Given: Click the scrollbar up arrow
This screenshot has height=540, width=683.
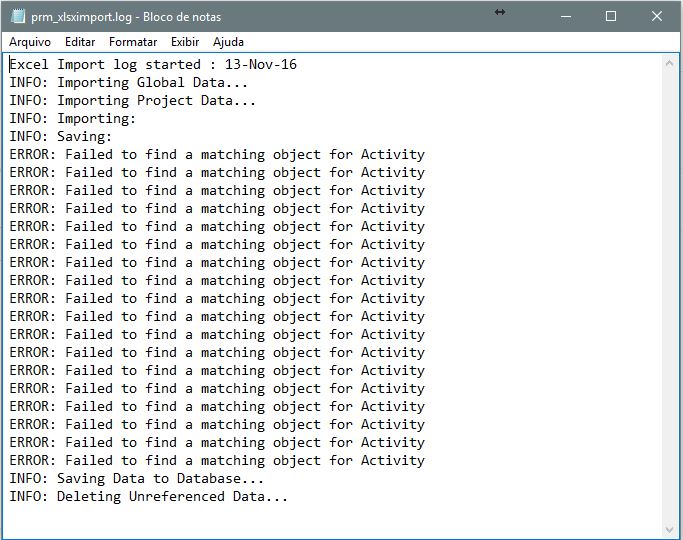Looking at the screenshot, I should (669, 64).
